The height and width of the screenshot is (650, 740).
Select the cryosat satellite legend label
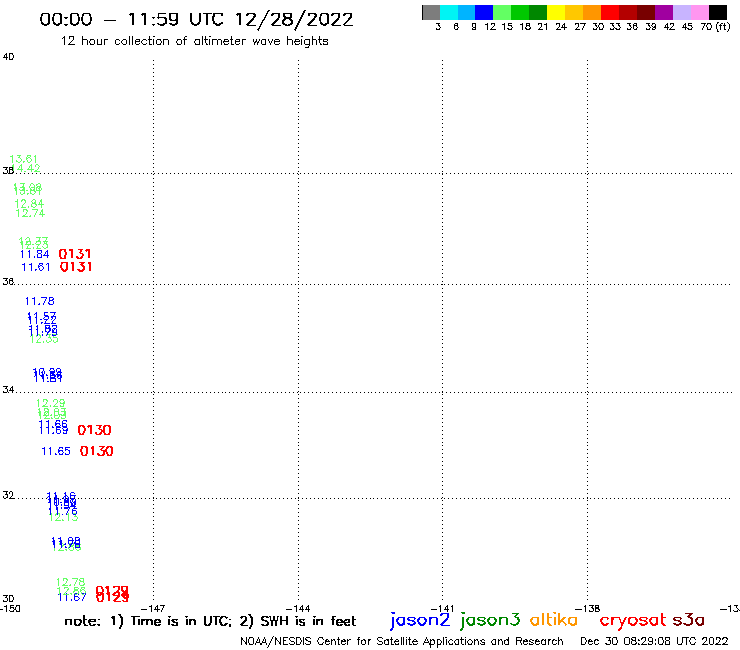click(x=633, y=621)
